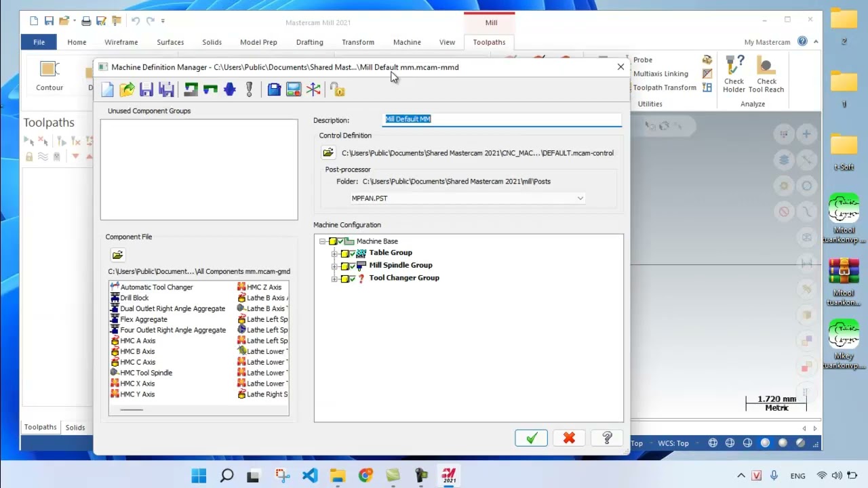Switch to Solids manager bottom tab
Viewport: 868px width, 488px height.
pos(75,428)
